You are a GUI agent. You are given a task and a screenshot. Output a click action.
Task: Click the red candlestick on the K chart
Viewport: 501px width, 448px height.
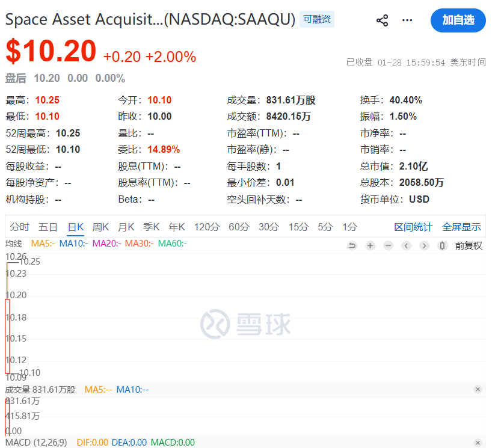(7, 336)
